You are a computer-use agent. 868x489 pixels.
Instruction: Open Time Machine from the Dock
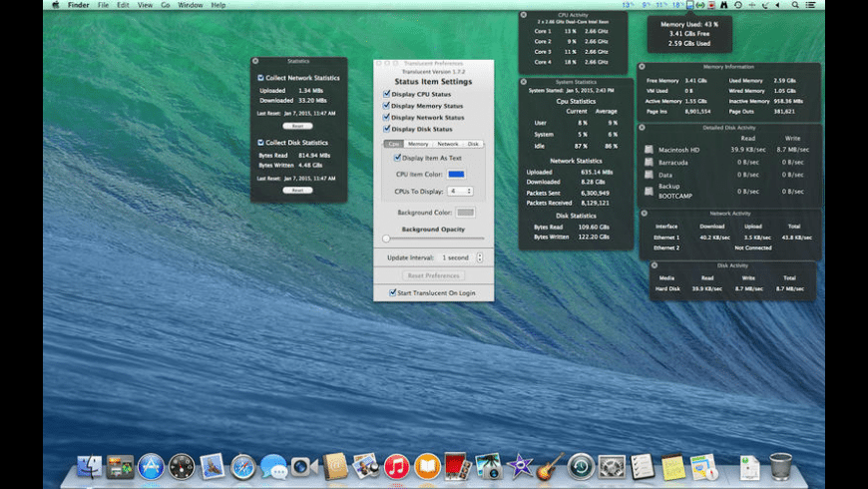tap(581, 467)
